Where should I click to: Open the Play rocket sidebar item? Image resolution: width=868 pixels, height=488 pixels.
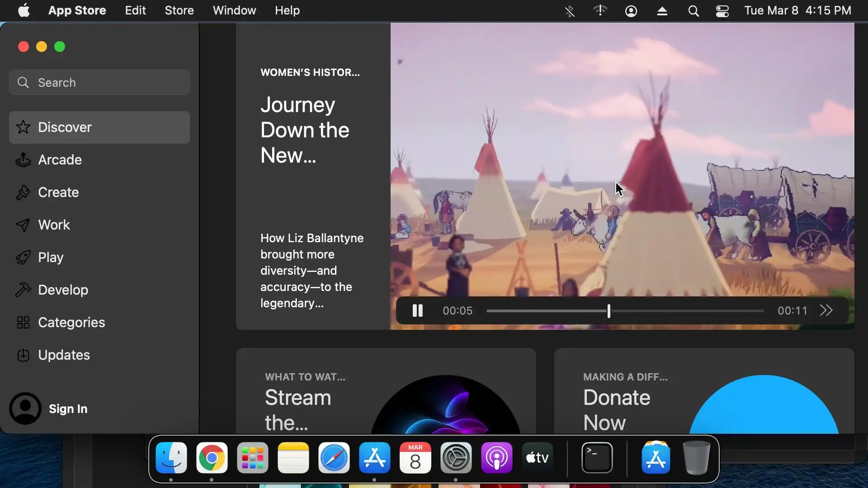click(51, 258)
